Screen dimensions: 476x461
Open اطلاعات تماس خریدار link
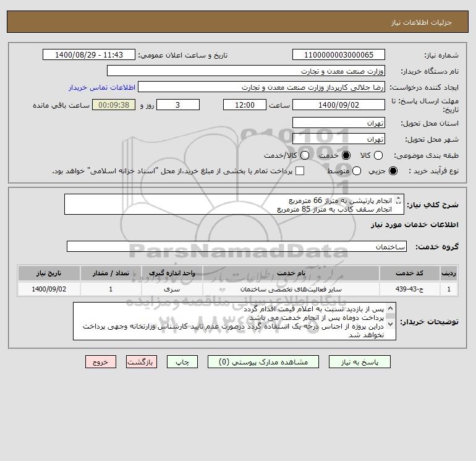pos(102,87)
